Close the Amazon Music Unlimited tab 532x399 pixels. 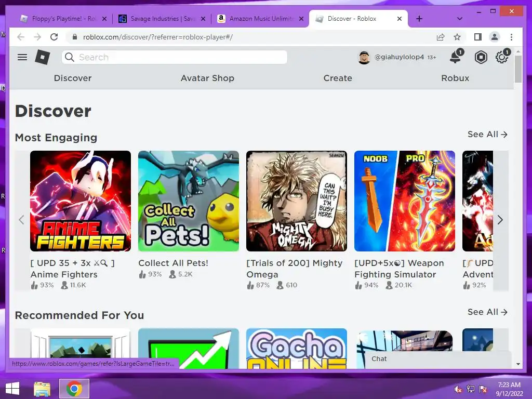tap(301, 19)
